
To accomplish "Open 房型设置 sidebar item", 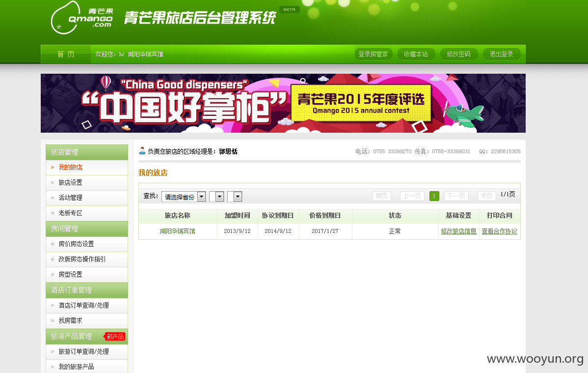I will pos(86,275).
